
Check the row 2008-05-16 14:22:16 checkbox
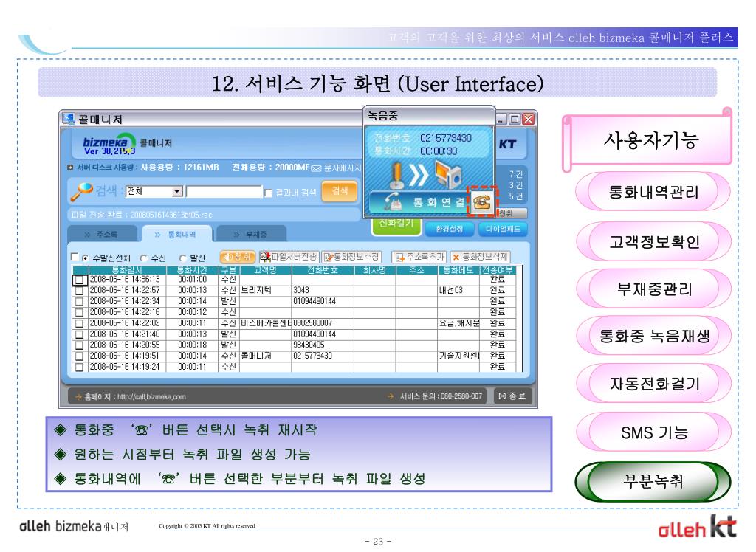click(80, 312)
